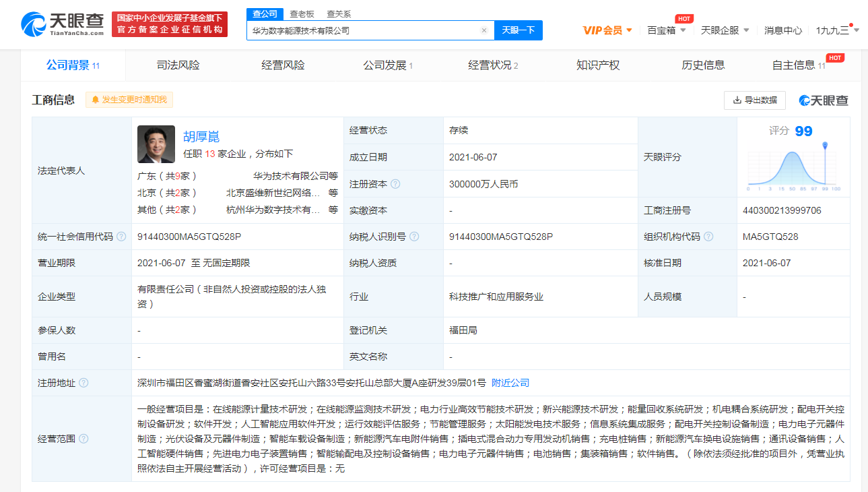Clear the search box using the X icon
The height and width of the screenshot is (492, 868).
point(484,30)
